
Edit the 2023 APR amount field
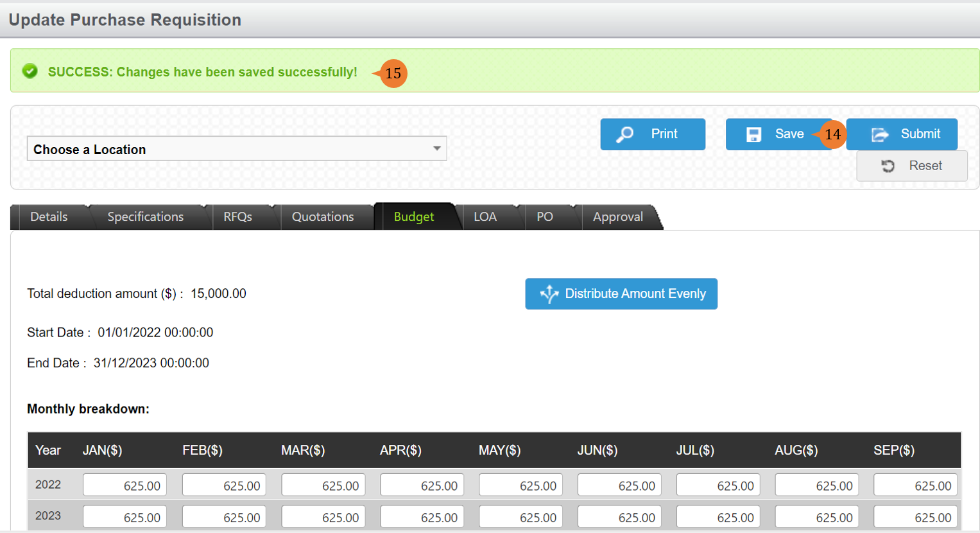coord(422,517)
